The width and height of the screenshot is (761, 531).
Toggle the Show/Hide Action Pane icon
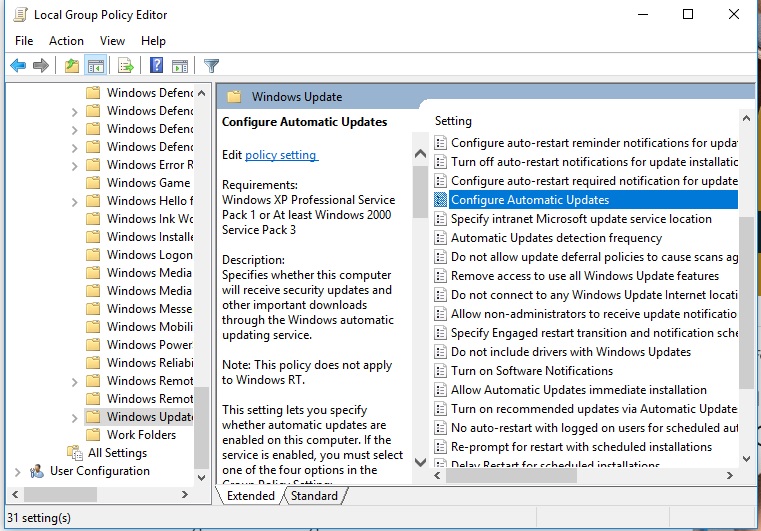click(x=180, y=66)
